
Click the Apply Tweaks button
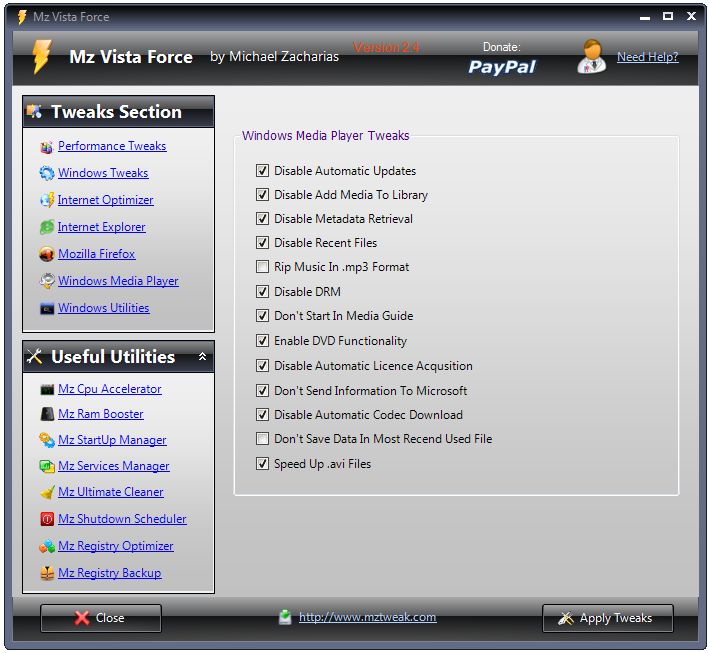607,618
